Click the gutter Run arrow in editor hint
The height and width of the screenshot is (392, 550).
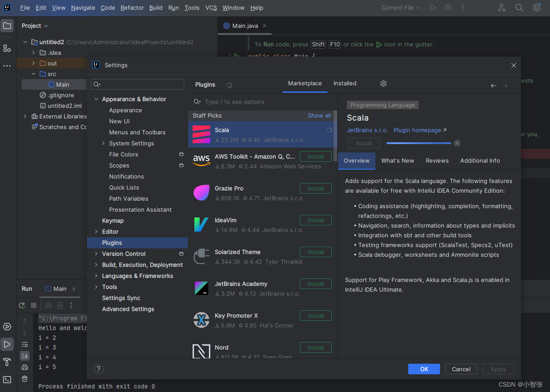(x=379, y=45)
